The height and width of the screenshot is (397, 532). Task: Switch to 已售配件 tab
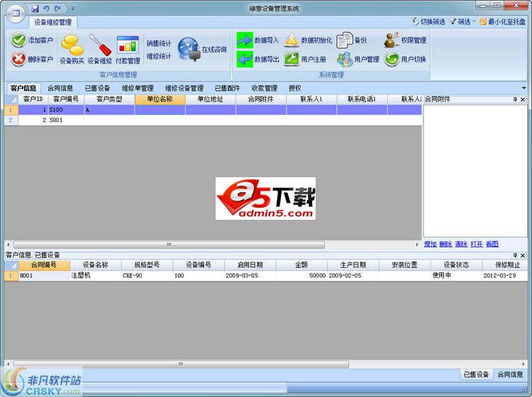[227, 88]
